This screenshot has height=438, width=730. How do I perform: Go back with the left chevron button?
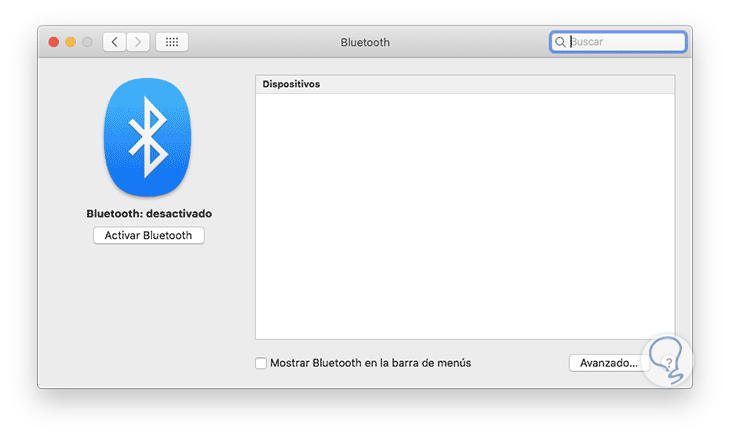click(114, 42)
